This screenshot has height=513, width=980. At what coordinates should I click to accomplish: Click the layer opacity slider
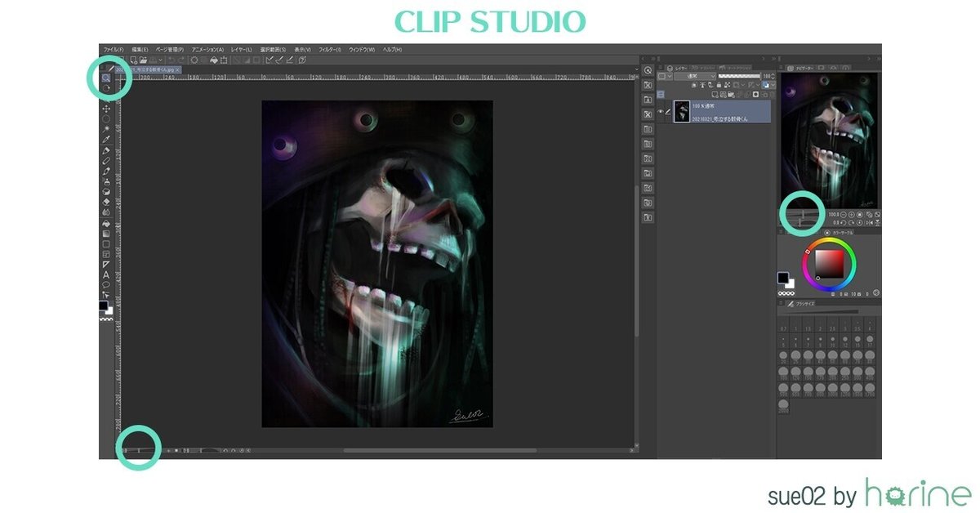pos(739,76)
